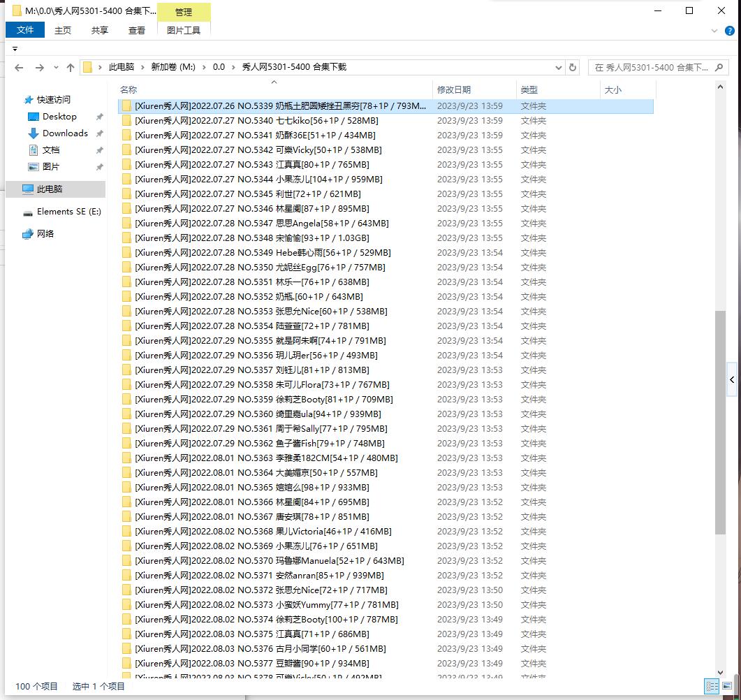
Task: Select folder NO.5361 周于希Sally
Action: (261, 429)
